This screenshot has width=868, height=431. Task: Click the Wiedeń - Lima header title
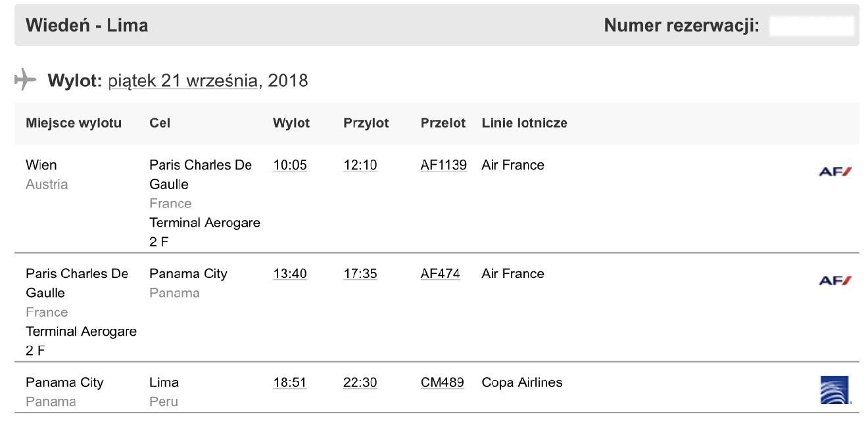click(87, 26)
